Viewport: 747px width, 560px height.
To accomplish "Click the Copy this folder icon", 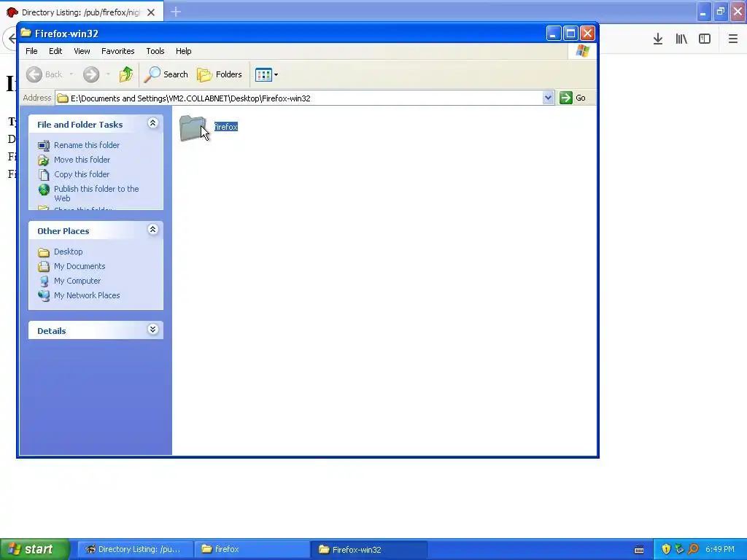I will (43, 175).
